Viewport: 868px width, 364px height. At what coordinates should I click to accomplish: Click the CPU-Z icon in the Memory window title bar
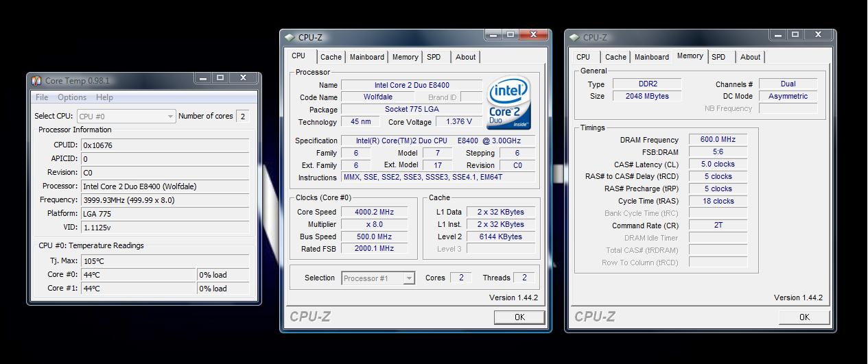[x=574, y=38]
